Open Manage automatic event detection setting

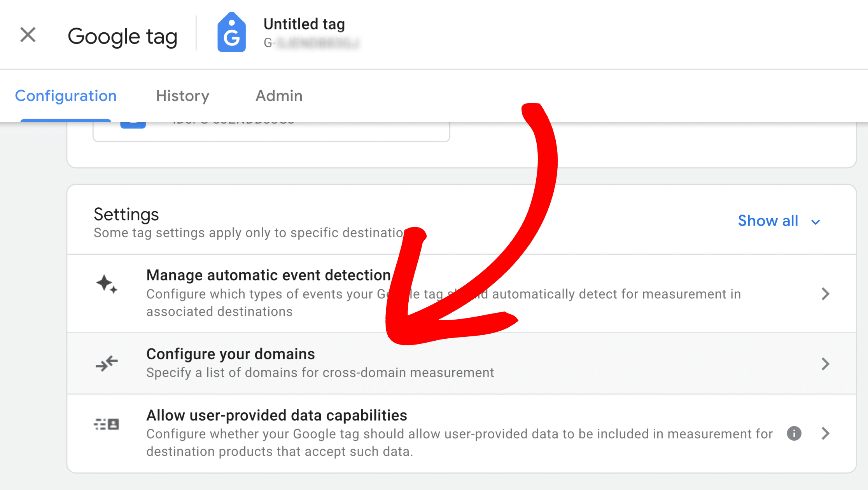268,275
